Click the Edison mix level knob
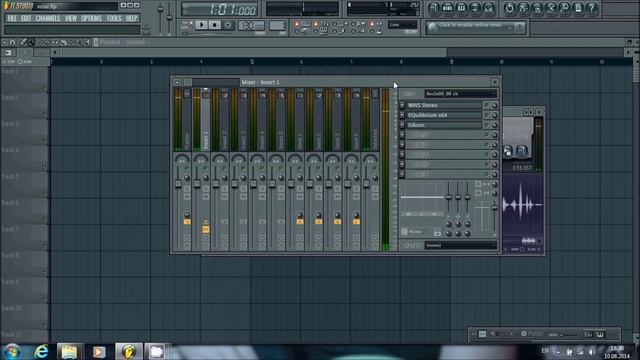 click(494, 125)
